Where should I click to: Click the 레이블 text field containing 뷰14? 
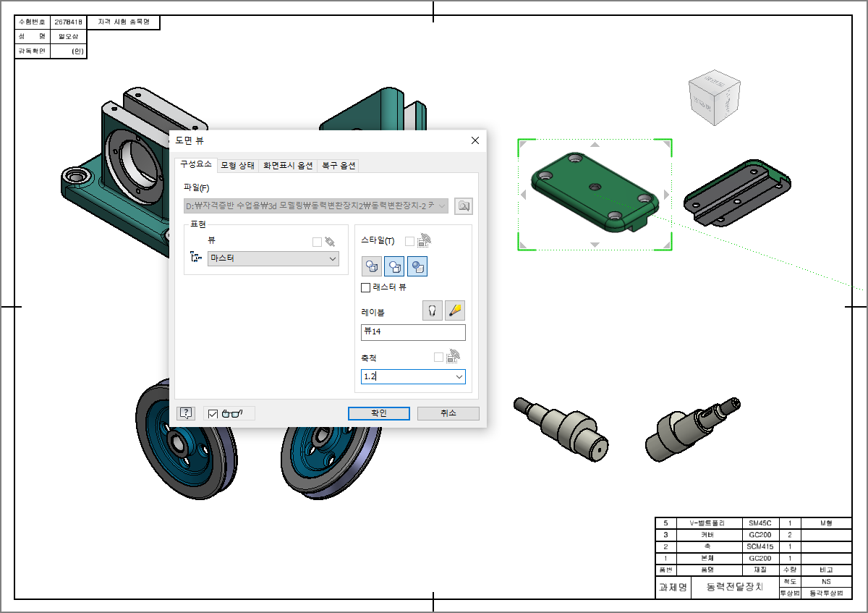pos(413,332)
